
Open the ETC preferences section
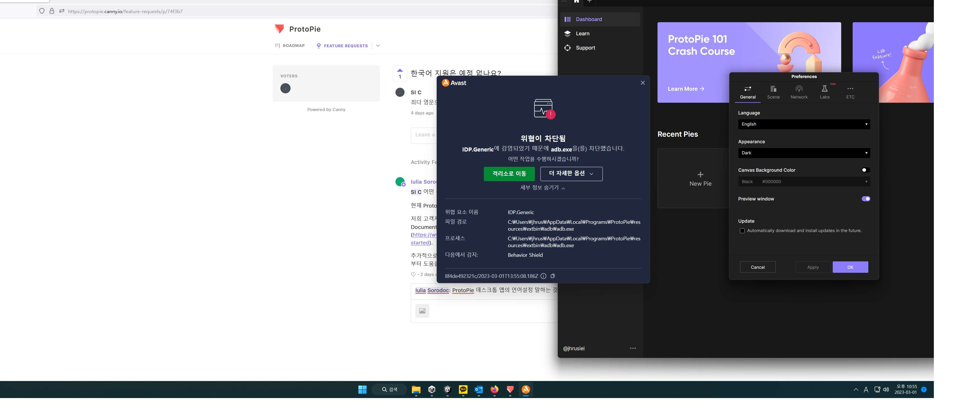[x=851, y=91]
